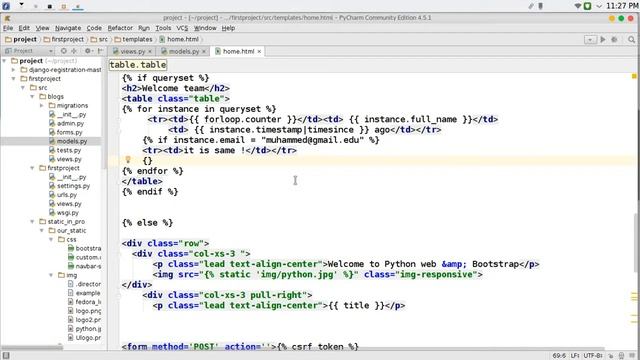Click the Run play button in toolbar

coord(602,40)
